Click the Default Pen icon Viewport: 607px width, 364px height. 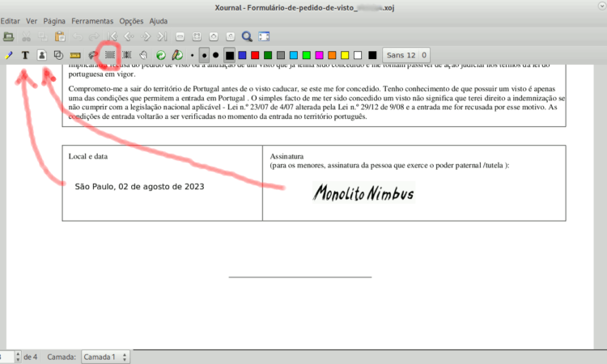[x=178, y=55]
